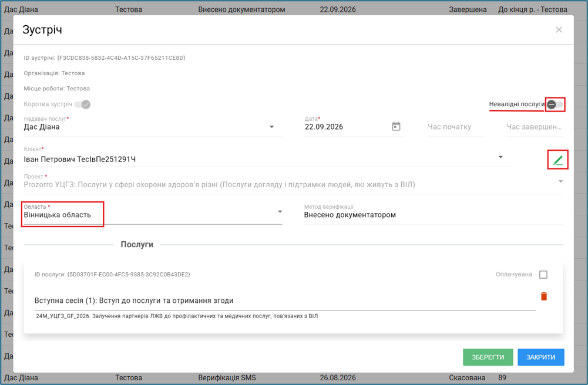Click the Дата field value 22.09.2026
The width and height of the screenshot is (588, 385).
point(324,127)
